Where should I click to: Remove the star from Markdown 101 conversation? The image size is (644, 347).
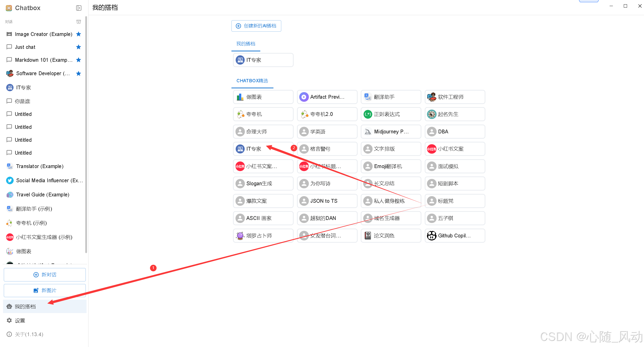click(x=79, y=60)
